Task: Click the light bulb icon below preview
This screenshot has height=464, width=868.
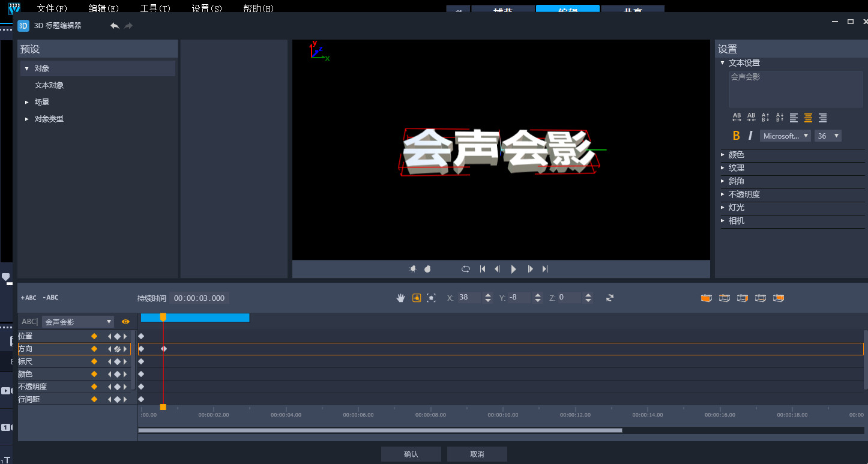Action: 413,269
